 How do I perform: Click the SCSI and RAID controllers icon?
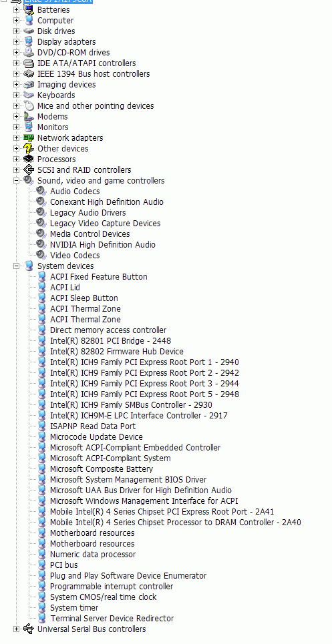tap(28, 170)
